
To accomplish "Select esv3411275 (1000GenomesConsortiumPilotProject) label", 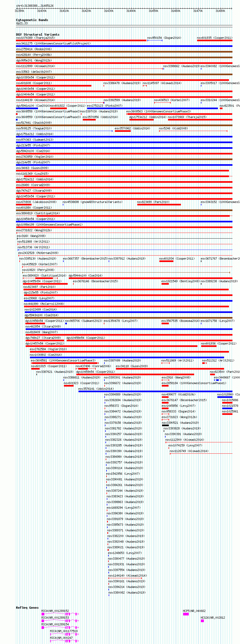I will click(x=53, y=43).
